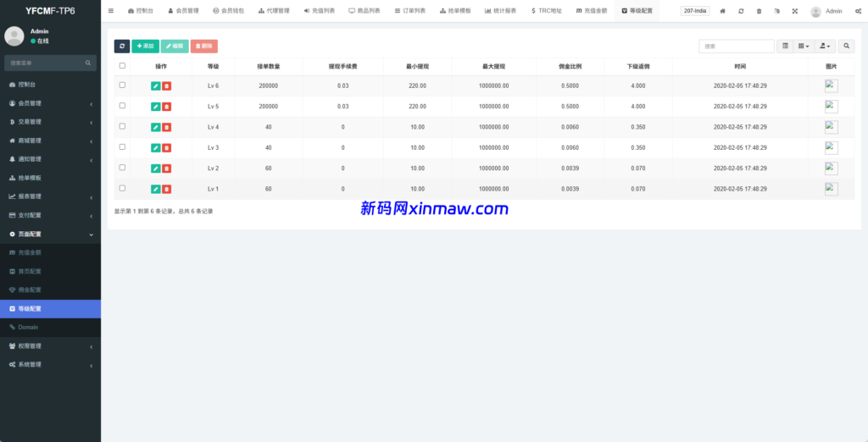Check the Lv 4 row checkbox
Screen dimensions: 868x442
coord(122,126)
